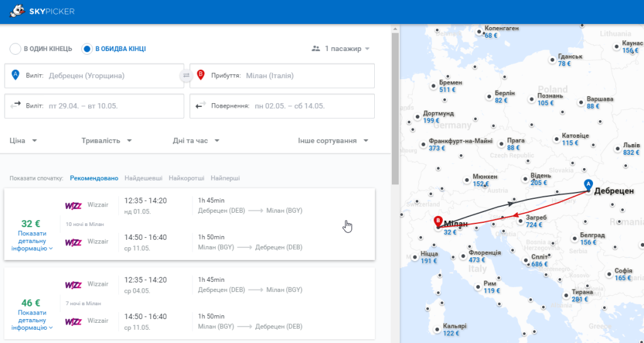Select Гданськ 78 € map dot
This screenshot has height=343, width=644.
tap(552, 60)
